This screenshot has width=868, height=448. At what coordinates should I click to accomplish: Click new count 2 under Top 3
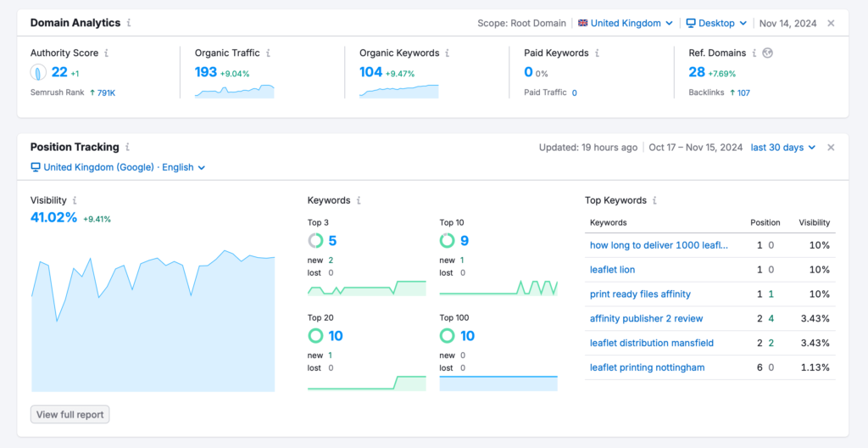tap(331, 260)
